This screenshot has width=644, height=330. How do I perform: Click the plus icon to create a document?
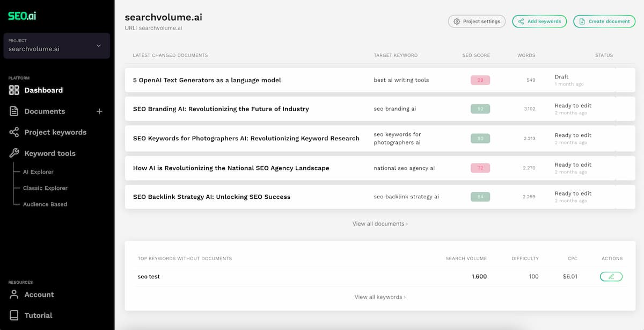coord(99,111)
